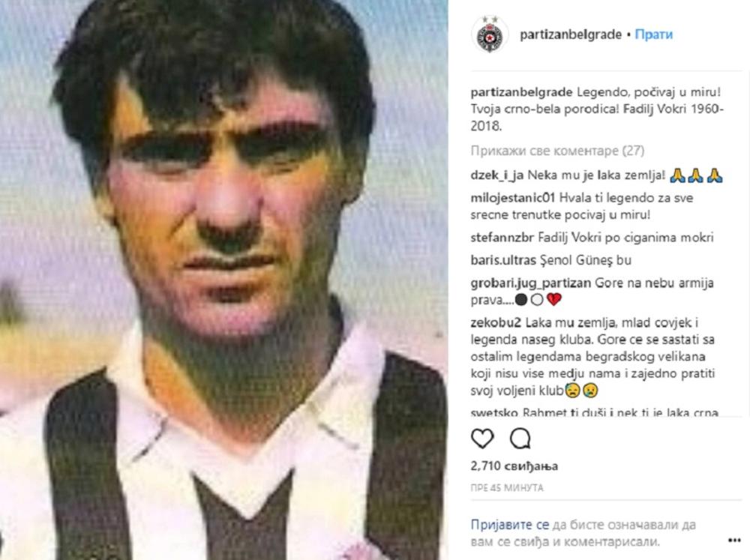The width and height of the screenshot is (750, 560).
Task: Open the three-dot more options menu
Action: [734, 541]
